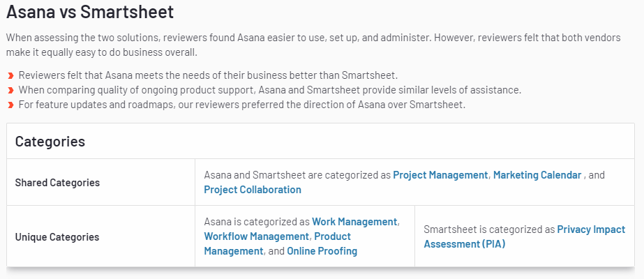Select the Shared Categories row label
This screenshot has height=279, width=644.
coord(57,183)
